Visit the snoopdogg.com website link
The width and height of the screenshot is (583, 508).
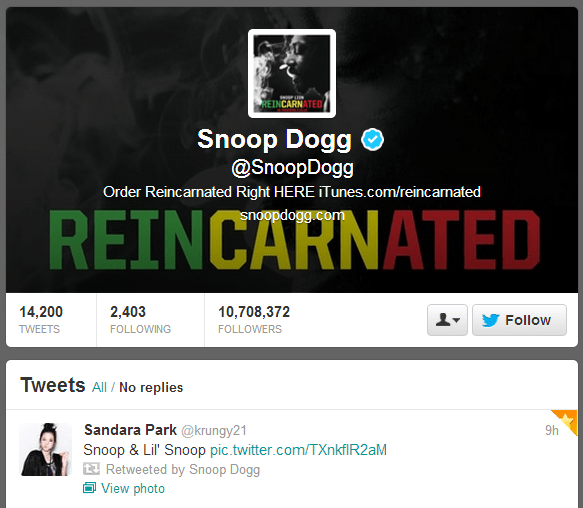[292, 215]
